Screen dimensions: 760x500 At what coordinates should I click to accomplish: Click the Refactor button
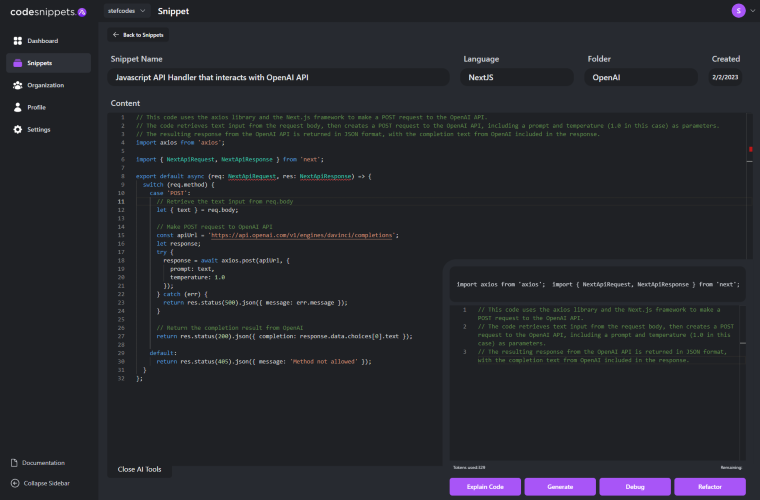[x=710, y=486]
